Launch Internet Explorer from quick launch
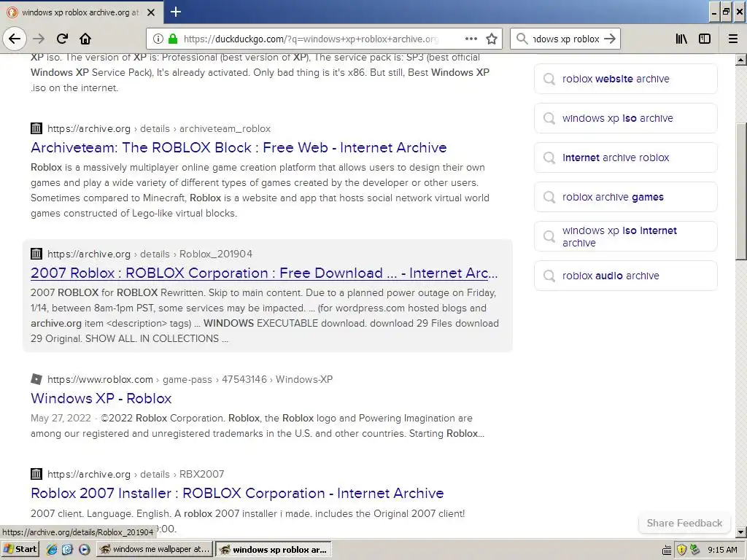This screenshot has width=747, height=560. tap(52, 550)
